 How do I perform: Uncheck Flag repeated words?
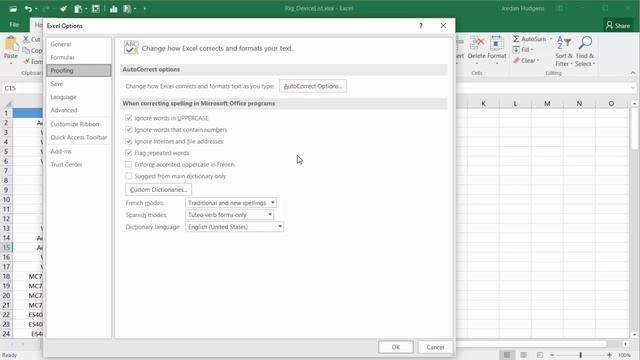129,153
